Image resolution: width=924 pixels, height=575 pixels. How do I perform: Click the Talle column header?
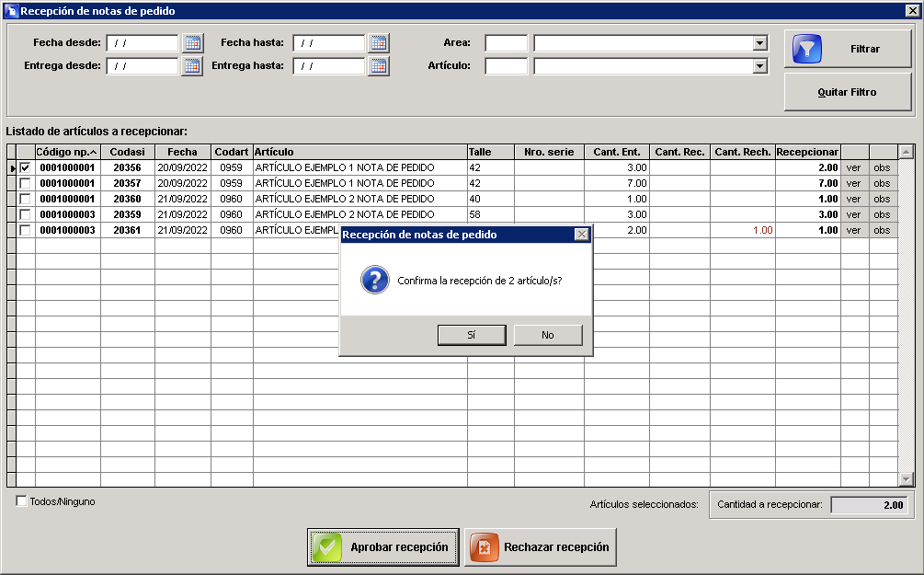pos(491,152)
